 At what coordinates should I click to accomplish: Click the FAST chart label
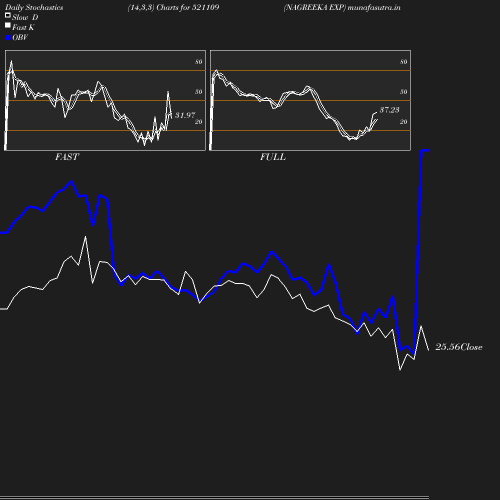click(x=67, y=157)
